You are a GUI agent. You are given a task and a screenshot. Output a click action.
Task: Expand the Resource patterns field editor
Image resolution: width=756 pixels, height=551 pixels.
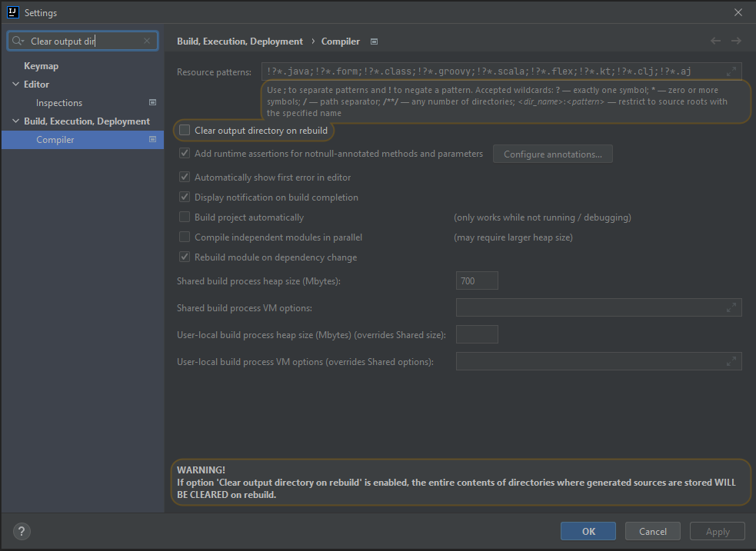[731, 72]
